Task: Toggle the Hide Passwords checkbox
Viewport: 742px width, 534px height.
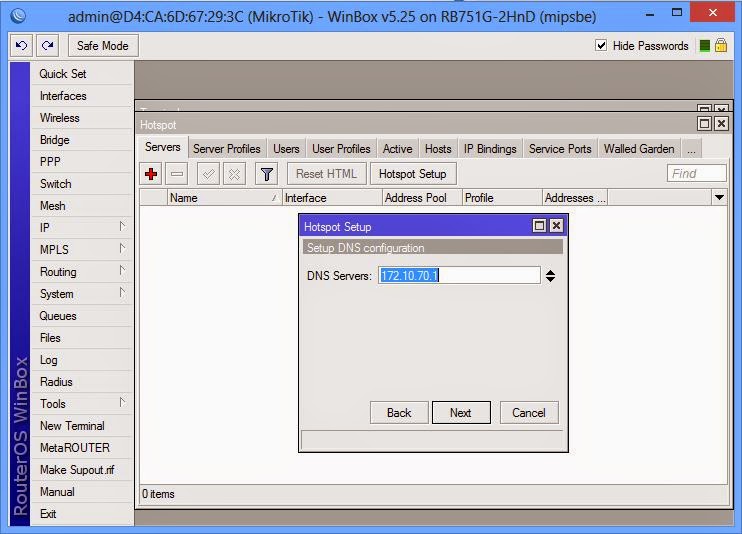Action: [601, 45]
